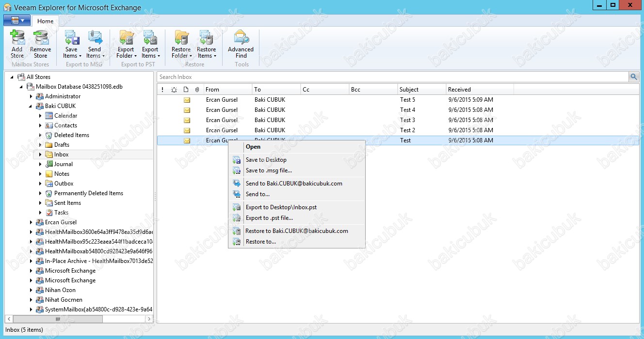
Task: Click the tree scrollbar left arrow
Action: 9,319
